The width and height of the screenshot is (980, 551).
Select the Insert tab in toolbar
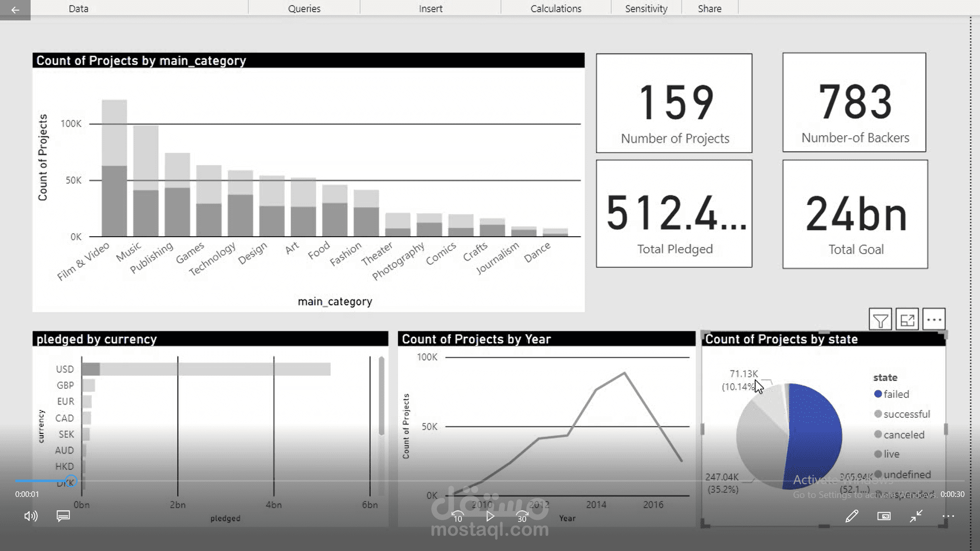[x=431, y=9]
